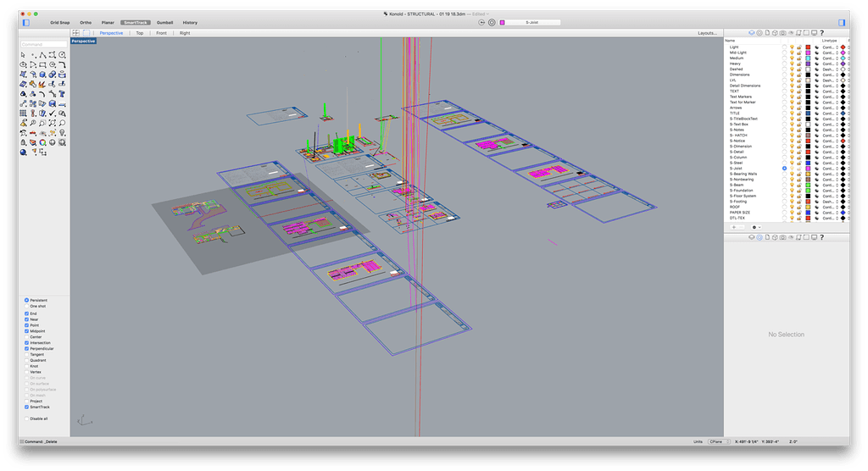Open the layer panel gear options menu
The image size is (868, 471).
coord(755,227)
